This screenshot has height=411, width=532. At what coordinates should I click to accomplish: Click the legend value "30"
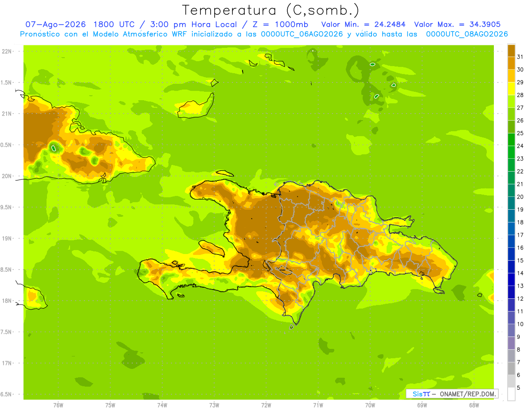point(520,69)
